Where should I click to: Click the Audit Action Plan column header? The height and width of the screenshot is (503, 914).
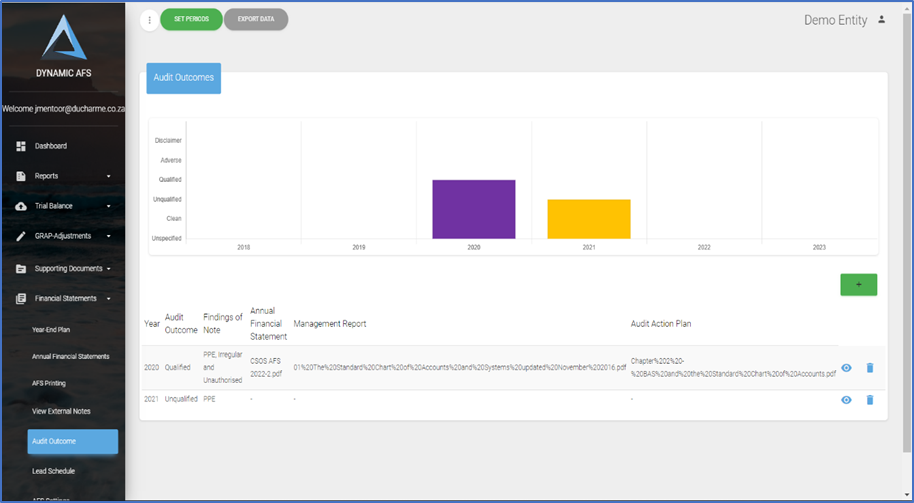point(661,324)
